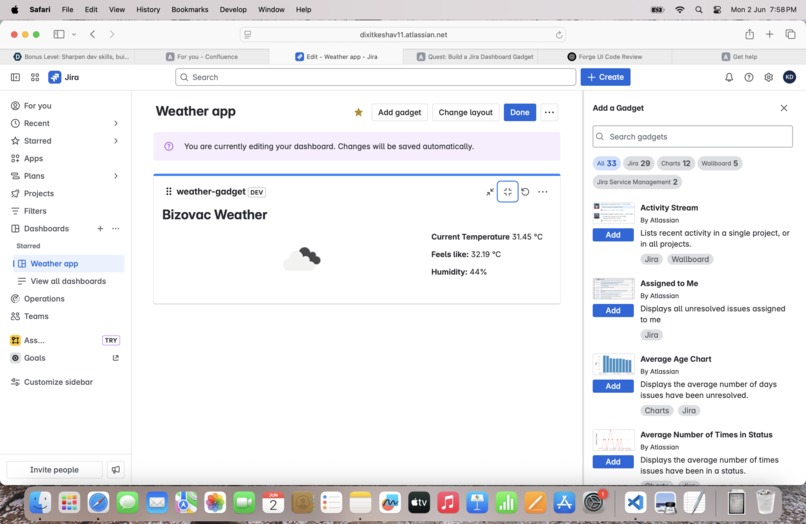Refresh the weather-gadget
Image resolution: width=806 pixels, height=524 pixels.
click(x=525, y=192)
